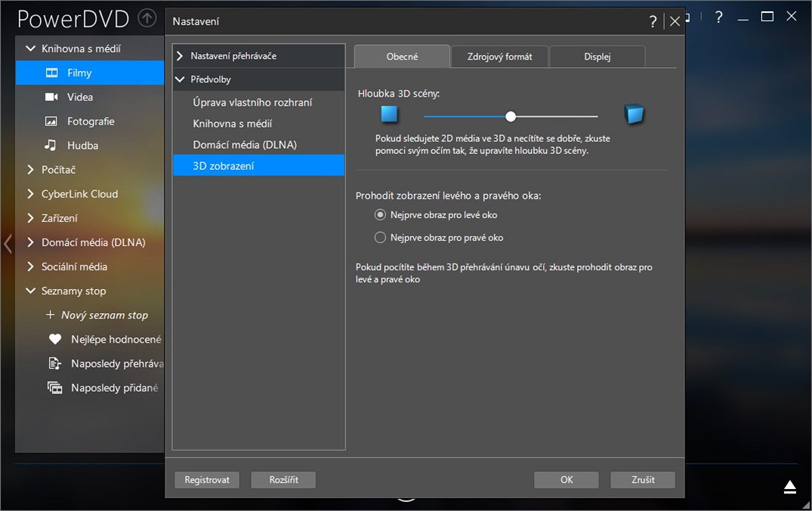Click the PowerDVD upgrade arrow icon

tap(147, 18)
